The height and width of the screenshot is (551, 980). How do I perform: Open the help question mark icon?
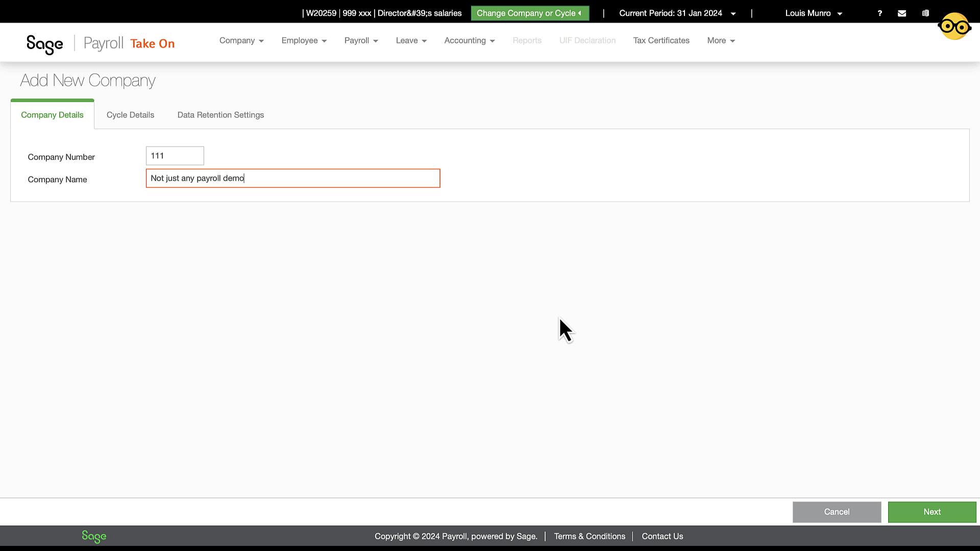(879, 13)
